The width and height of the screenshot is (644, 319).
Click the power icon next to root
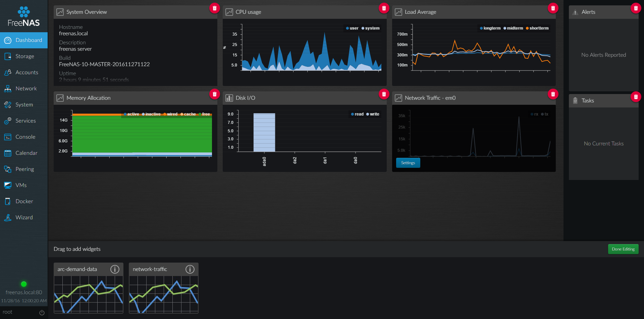click(x=42, y=312)
